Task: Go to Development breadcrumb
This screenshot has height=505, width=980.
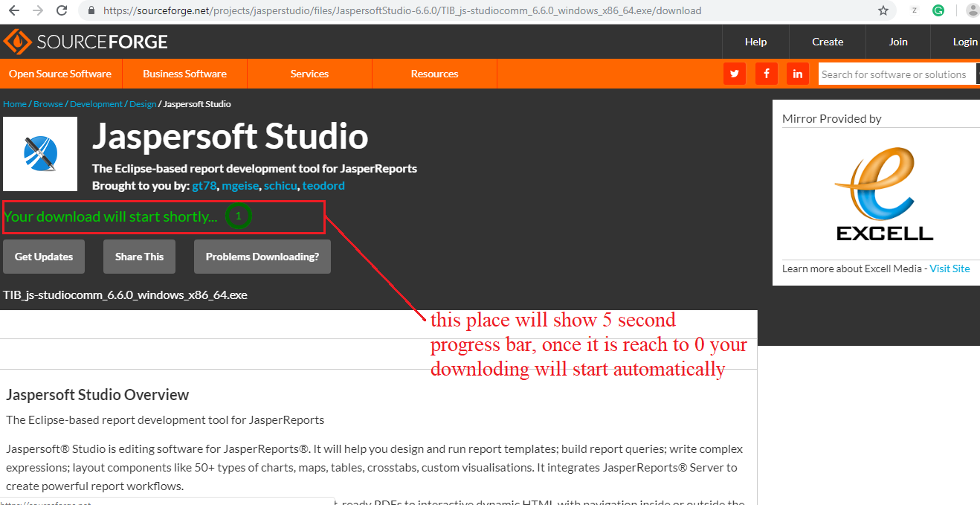Action: pos(96,104)
